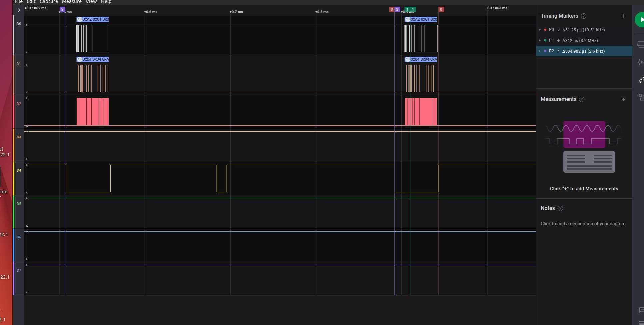Screen dimensions: 644x325
Task: Select the P2 Δ384.982 µs marker pair
Action: click(584, 51)
